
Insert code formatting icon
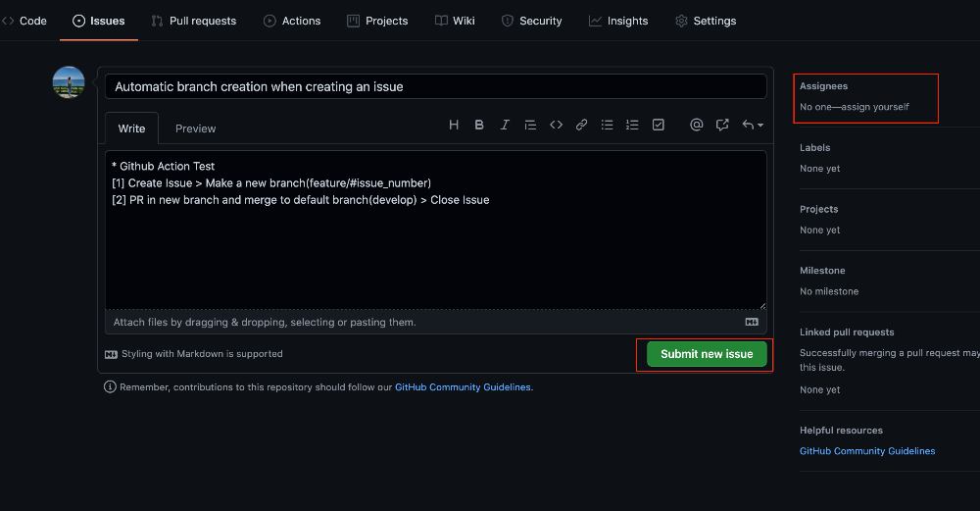(556, 126)
